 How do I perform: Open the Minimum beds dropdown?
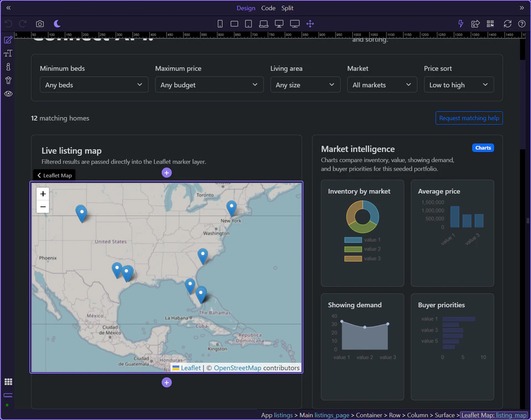click(x=93, y=85)
